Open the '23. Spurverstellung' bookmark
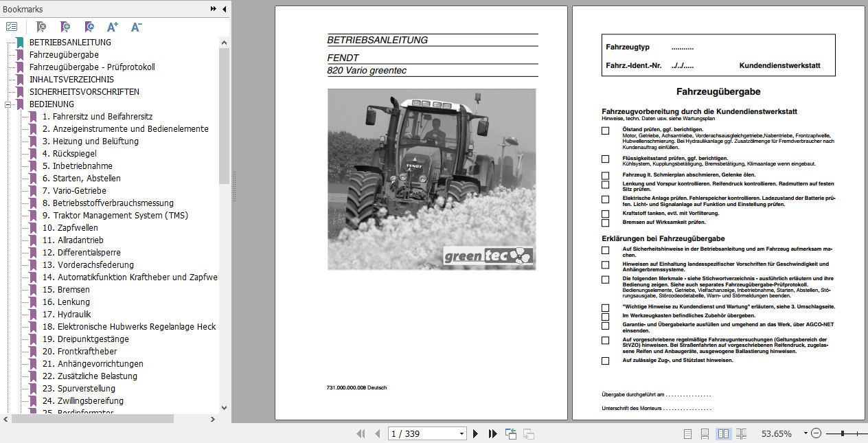This screenshot has height=443, width=868. (79, 388)
